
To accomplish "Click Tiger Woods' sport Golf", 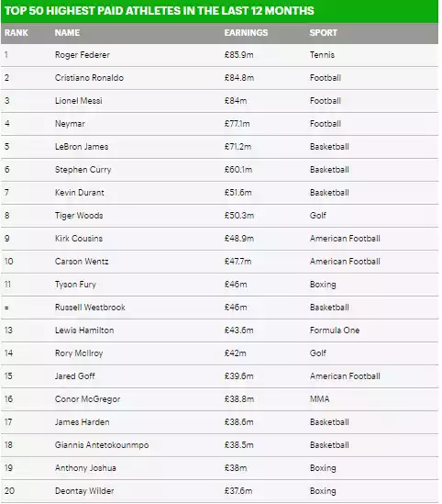I will (x=318, y=216).
